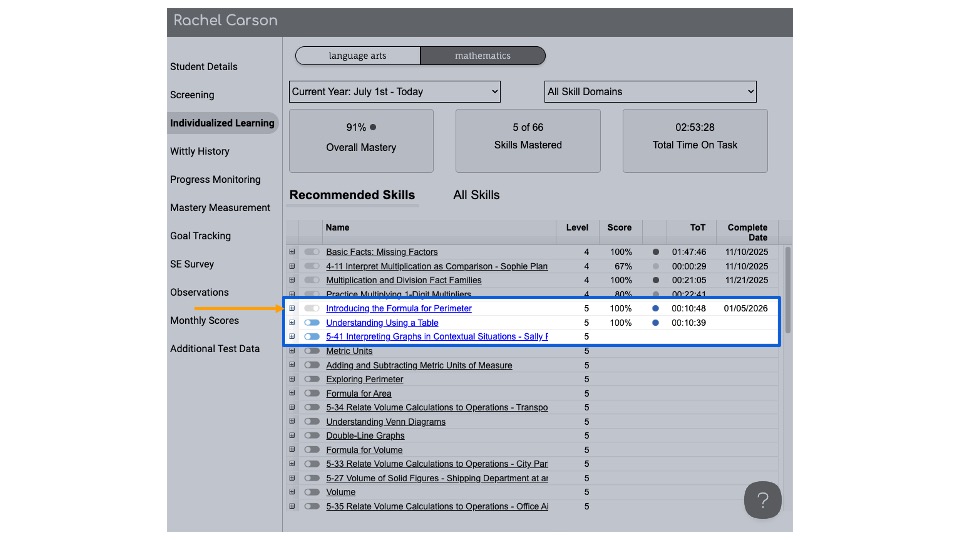The height and width of the screenshot is (540, 960).
Task: Expand the Basic Facts: Missing Factors row
Action: click(292, 252)
